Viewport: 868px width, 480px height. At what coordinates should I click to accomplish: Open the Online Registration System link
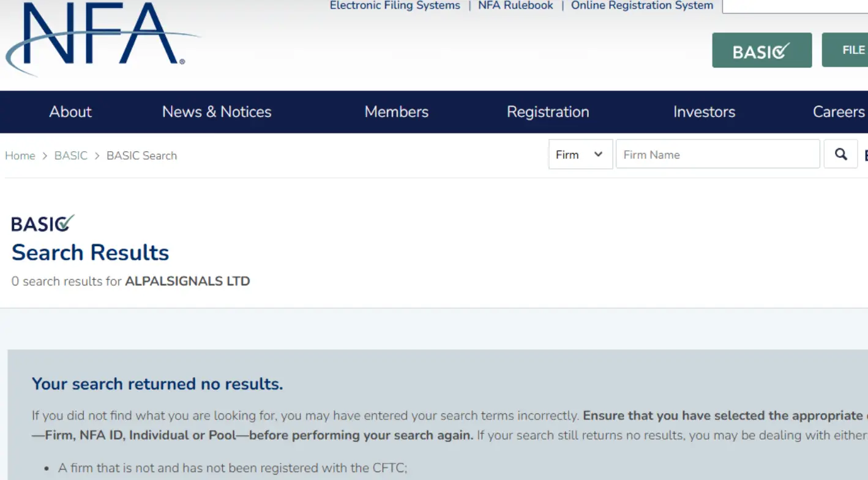(642, 6)
